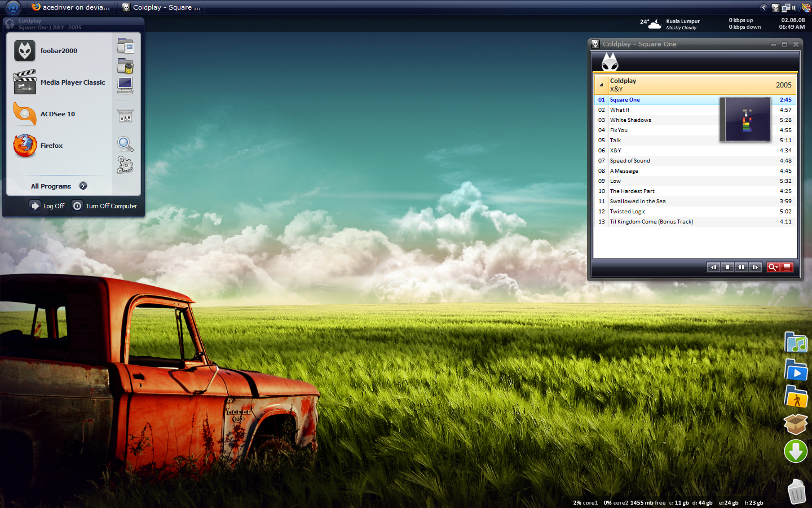Switch to Coldplay foobar2000 taskbar item
Image resolution: width=812 pixels, height=508 pixels.
(x=161, y=7)
